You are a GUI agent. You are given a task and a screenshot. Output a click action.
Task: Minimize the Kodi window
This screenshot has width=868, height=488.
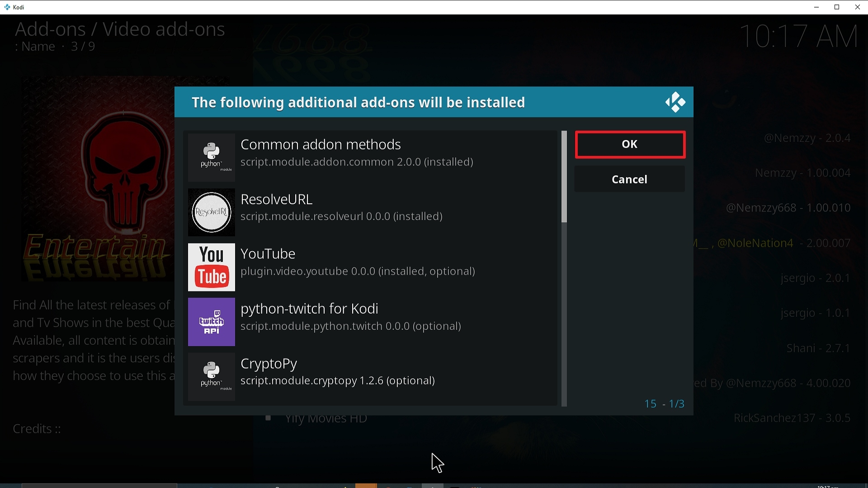[816, 7]
